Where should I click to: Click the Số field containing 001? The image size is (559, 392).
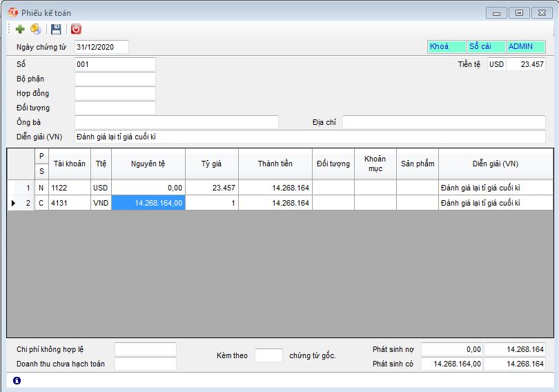click(115, 64)
